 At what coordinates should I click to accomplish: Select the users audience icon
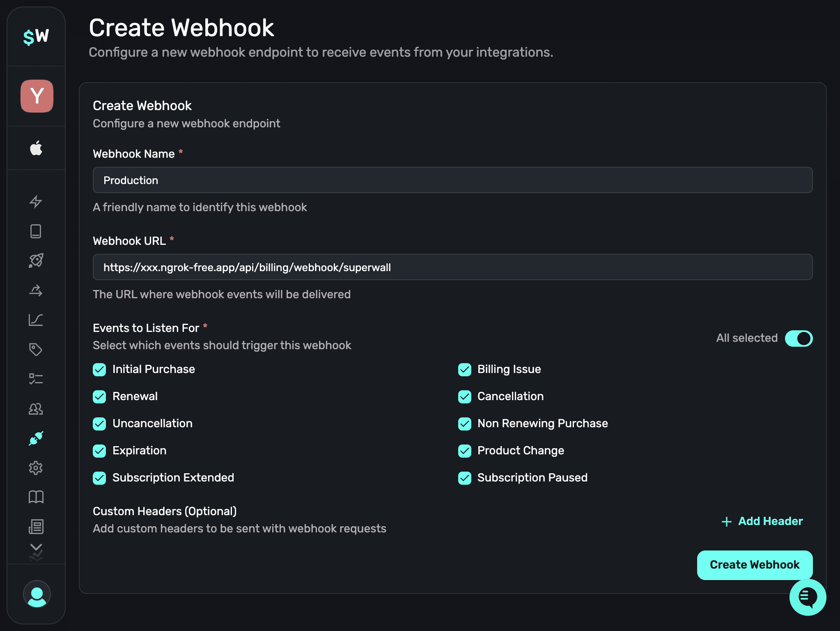(36, 409)
